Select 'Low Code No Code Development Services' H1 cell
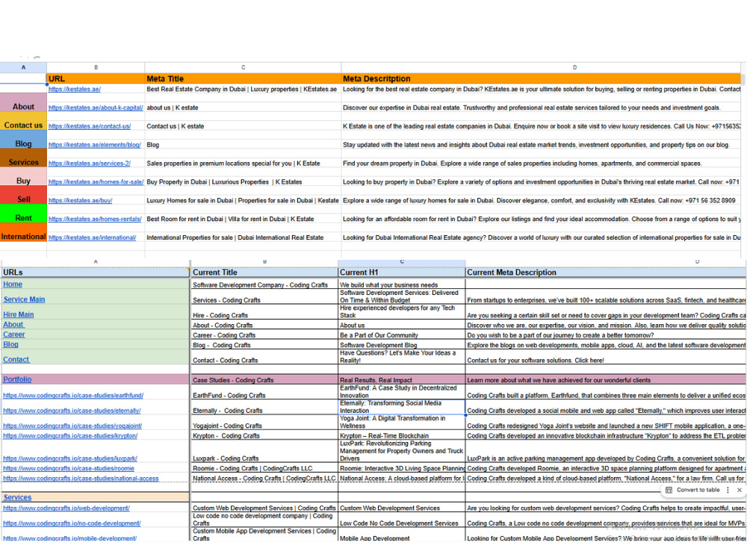 402,520
